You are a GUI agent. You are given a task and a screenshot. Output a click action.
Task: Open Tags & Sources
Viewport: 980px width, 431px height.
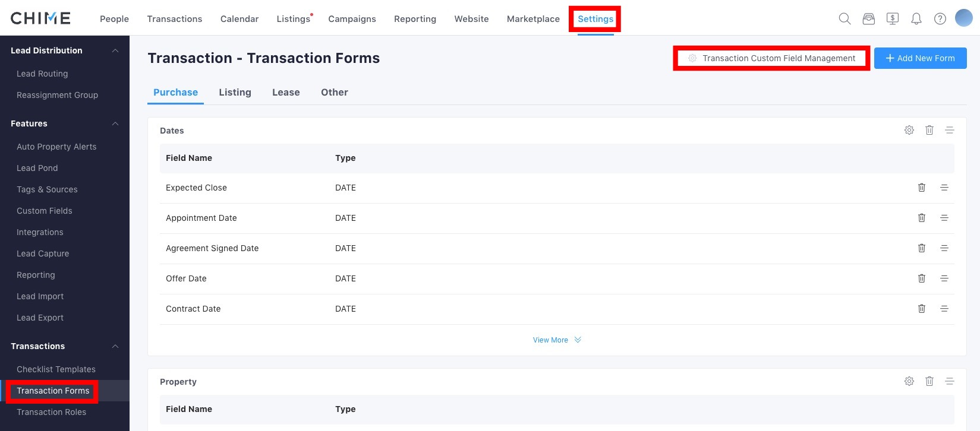(47, 189)
